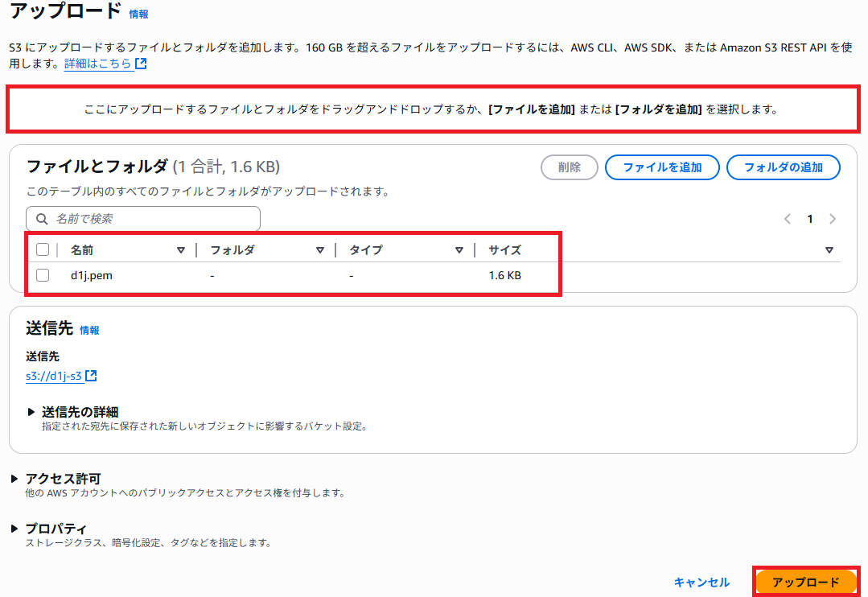Open the フォルダ column filter dropdown
Image resolution: width=868 pixels, height=597 pixels.
tap(320, 249)
